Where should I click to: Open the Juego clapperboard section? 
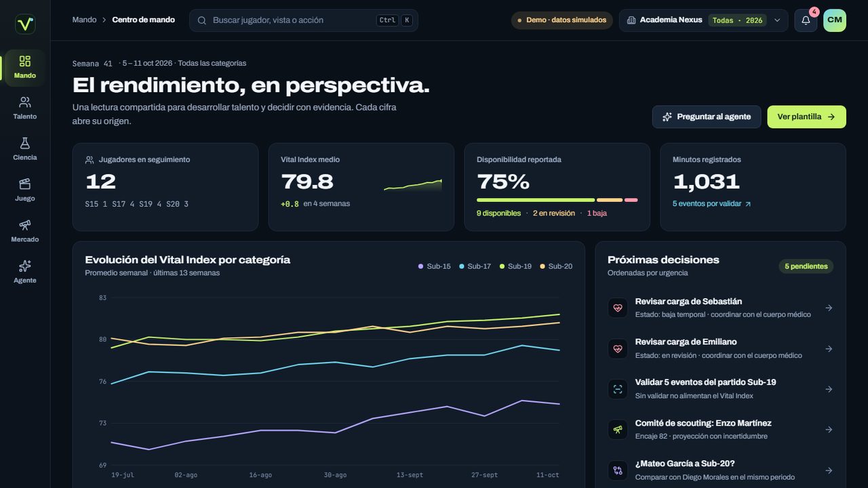pos(25,190)
